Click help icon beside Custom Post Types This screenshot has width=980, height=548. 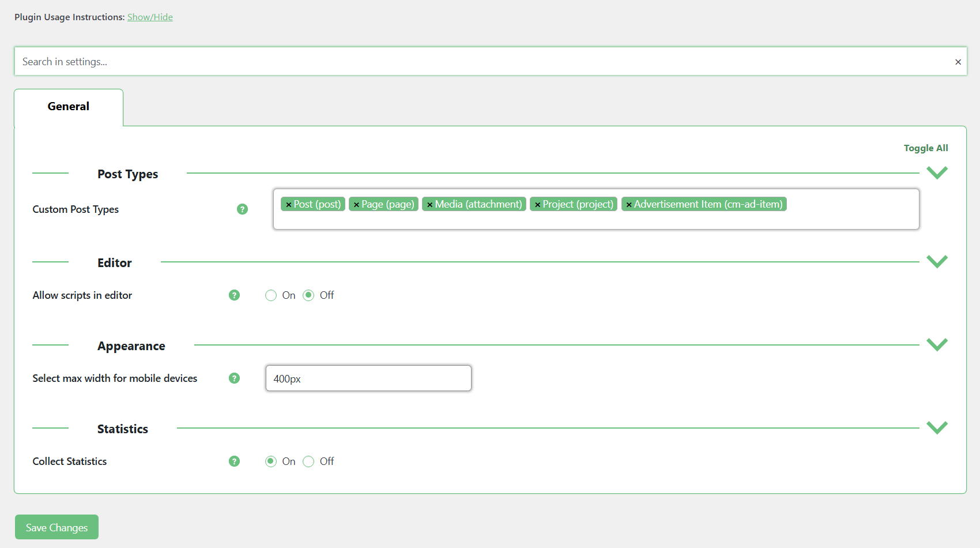click(242, 209)
